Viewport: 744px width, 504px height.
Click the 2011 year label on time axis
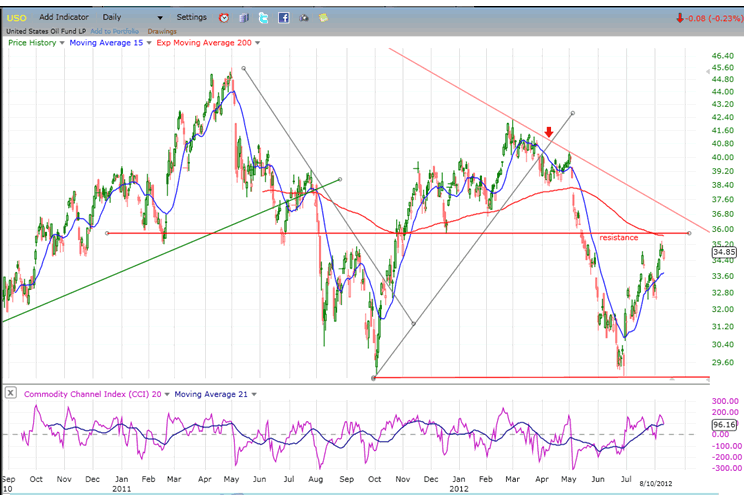point(121,488)
